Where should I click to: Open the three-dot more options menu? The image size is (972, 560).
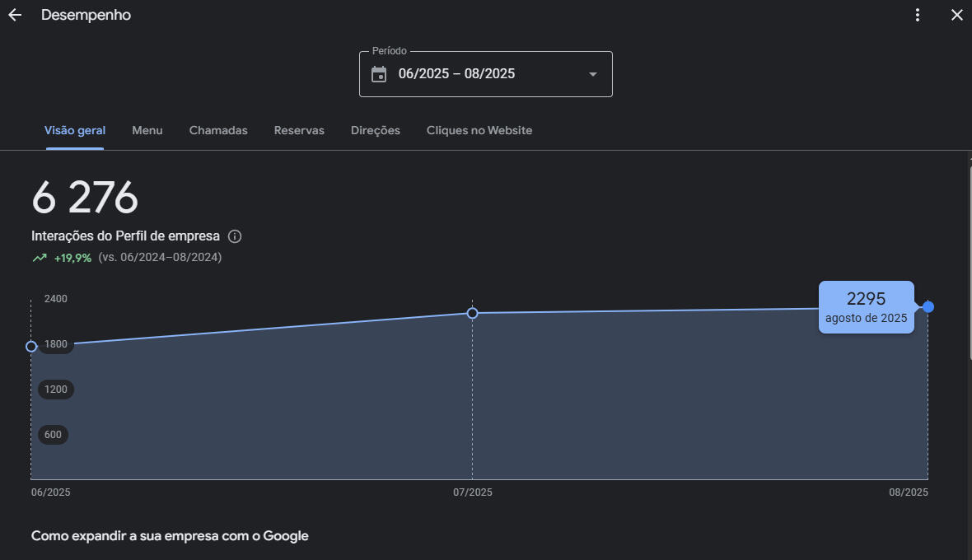coord(918,15)
